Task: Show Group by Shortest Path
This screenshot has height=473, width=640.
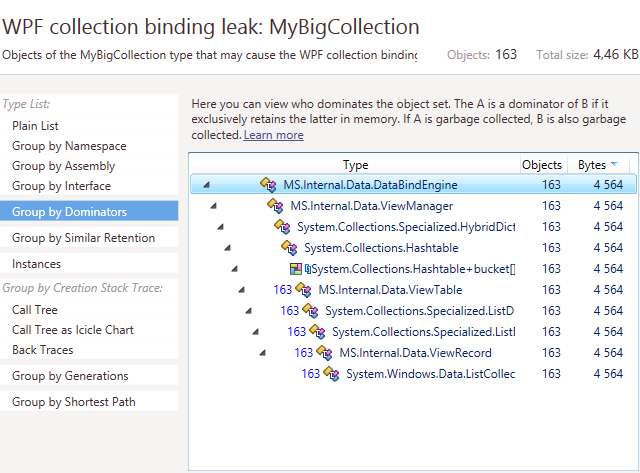Action: [73, 402]
